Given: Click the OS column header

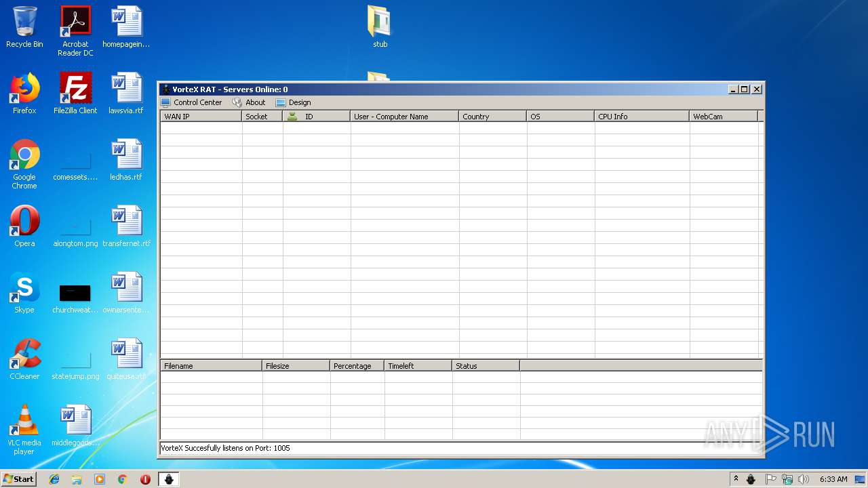Looking at the screenshot, I should click(x=561, y=117).
